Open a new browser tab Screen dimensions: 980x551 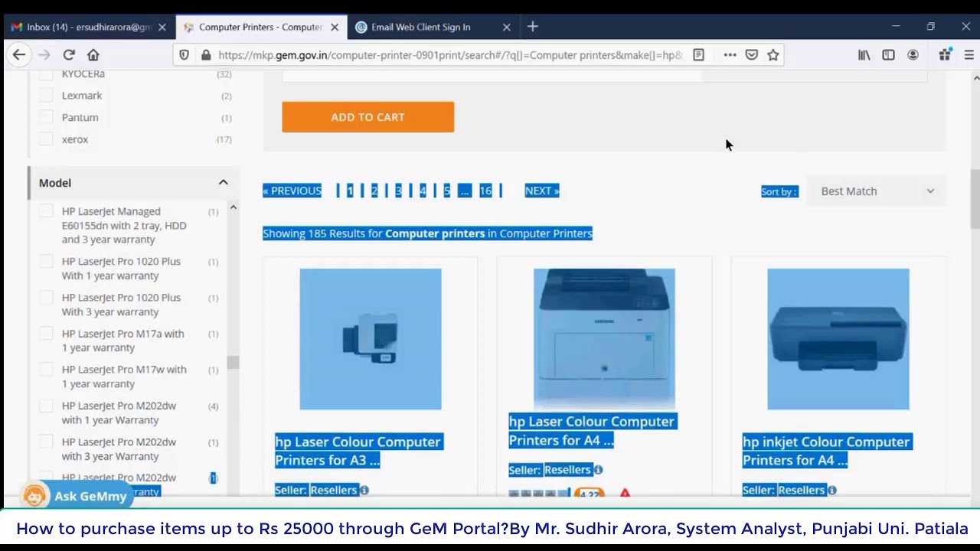pos(533,27)
